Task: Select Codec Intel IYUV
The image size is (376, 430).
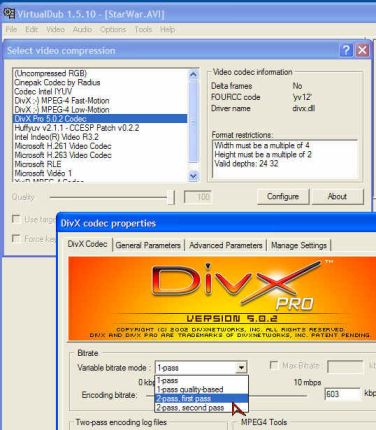Action: tap(100, 91)
